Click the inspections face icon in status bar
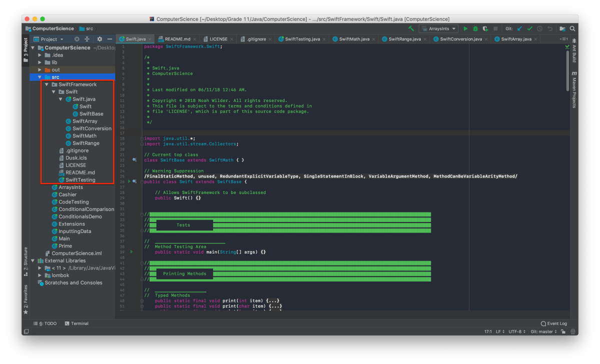The width and height of the screenshot is (600, 364). tap(572, 331)
